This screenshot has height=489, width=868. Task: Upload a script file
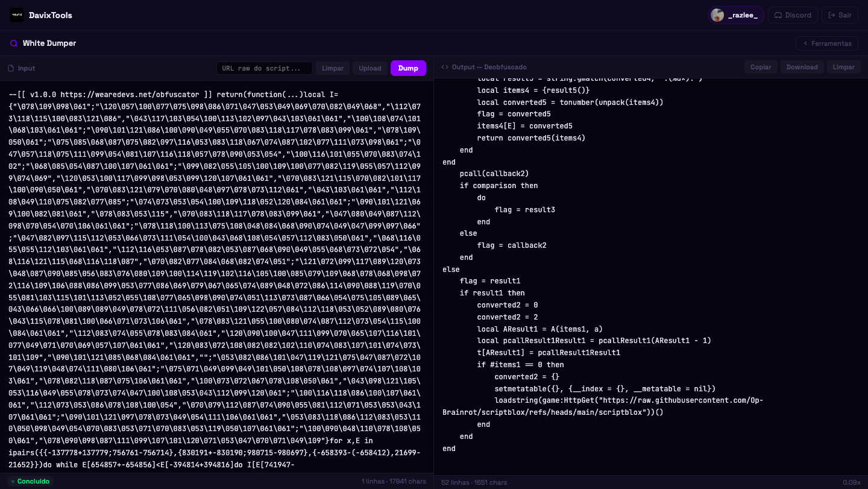[x=370, y=68]
